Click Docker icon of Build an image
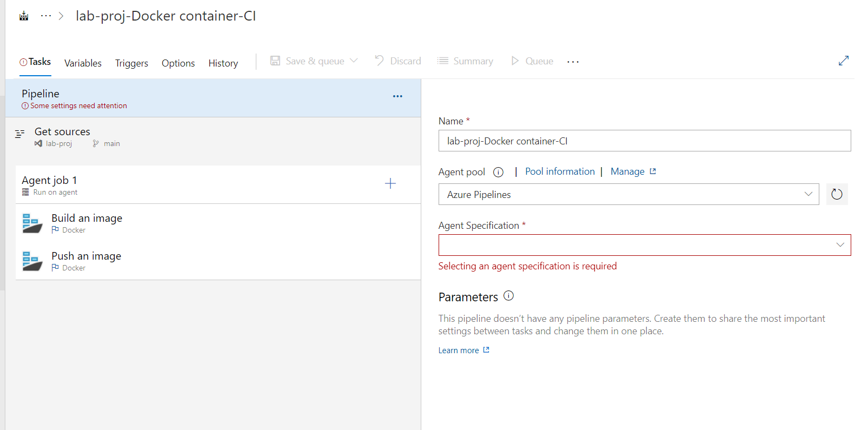 pos(32,223)
